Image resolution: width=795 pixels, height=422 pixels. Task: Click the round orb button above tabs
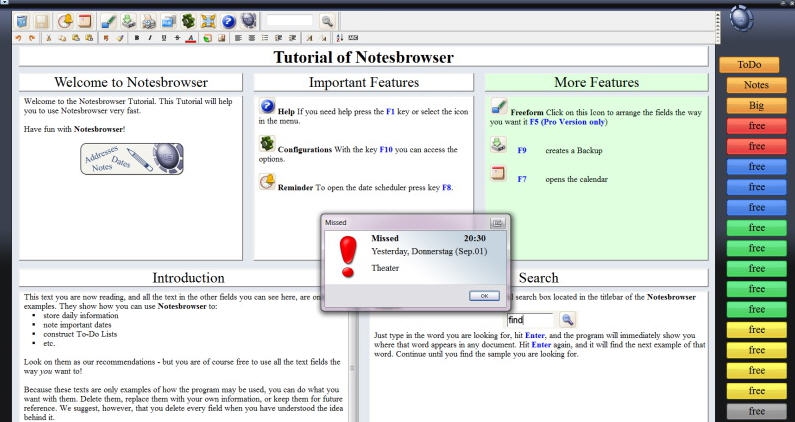741,19
